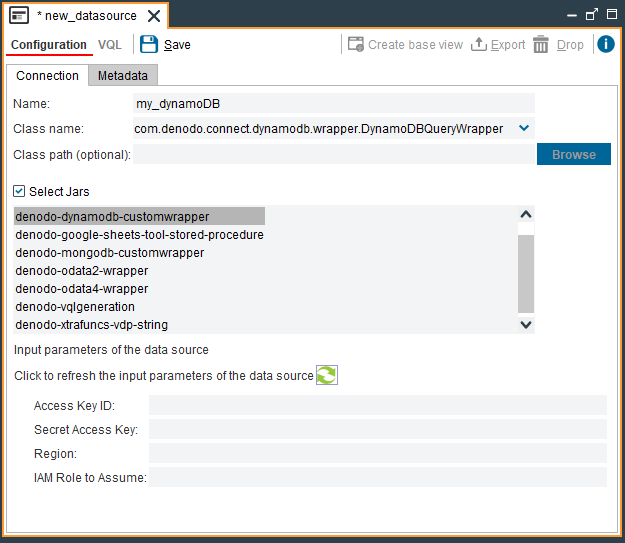Open the Metadata tab
Image resolution: width=625 pixels, height=543 pixels.
123,75
